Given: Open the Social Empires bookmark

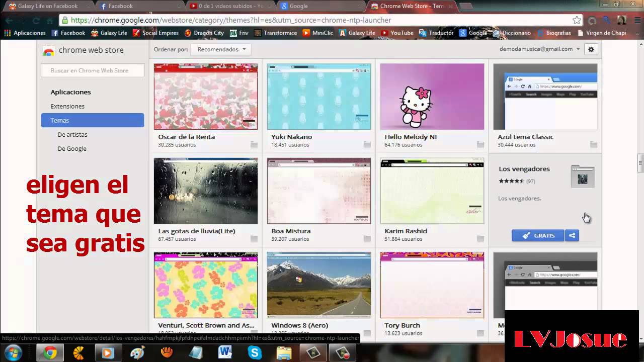Looking at the screenshot, I should pyautogui.click(x=155, y=33).
